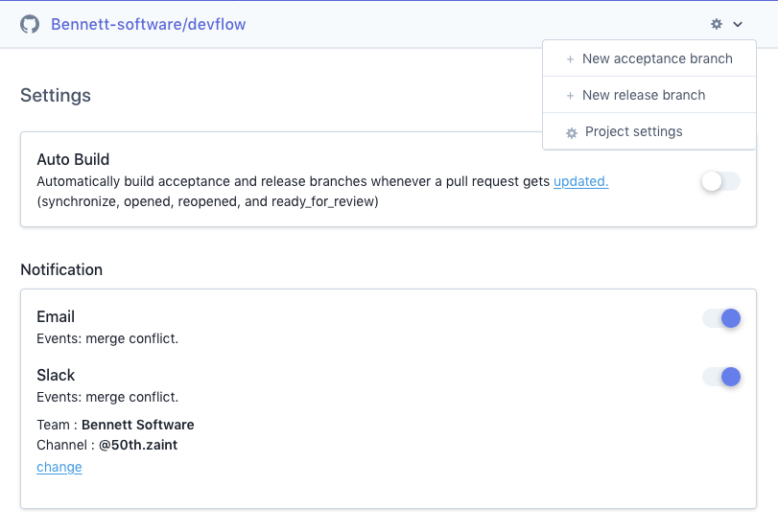Image resolution: width=778 pixels, height=532 pixels.
Task: Enable the Auto Build toggle
Action: pos(720,181)
